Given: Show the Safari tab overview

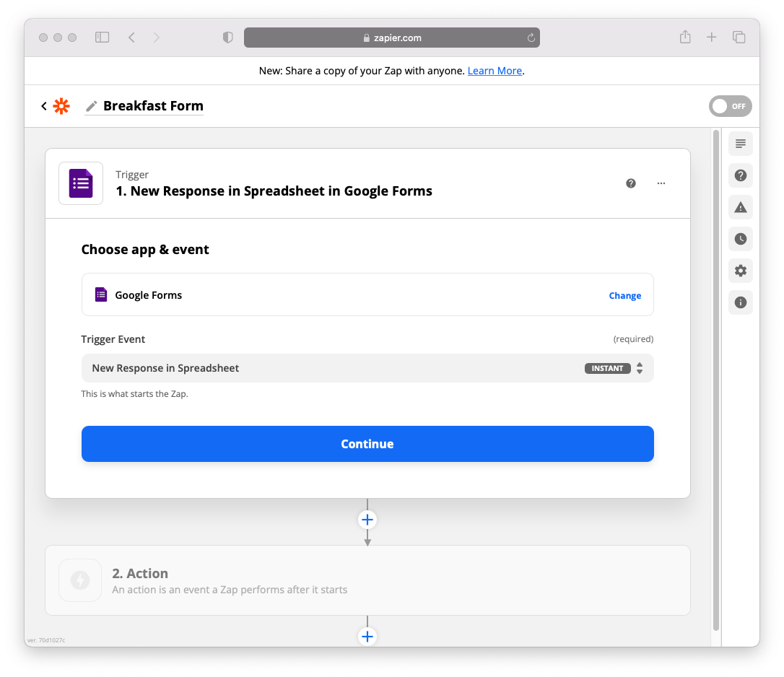Looking at the screenshot, I should [739, 37].
